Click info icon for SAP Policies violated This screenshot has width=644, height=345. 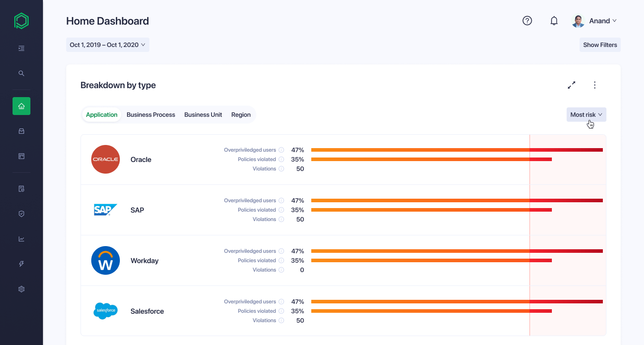click(x=281, y=210)
